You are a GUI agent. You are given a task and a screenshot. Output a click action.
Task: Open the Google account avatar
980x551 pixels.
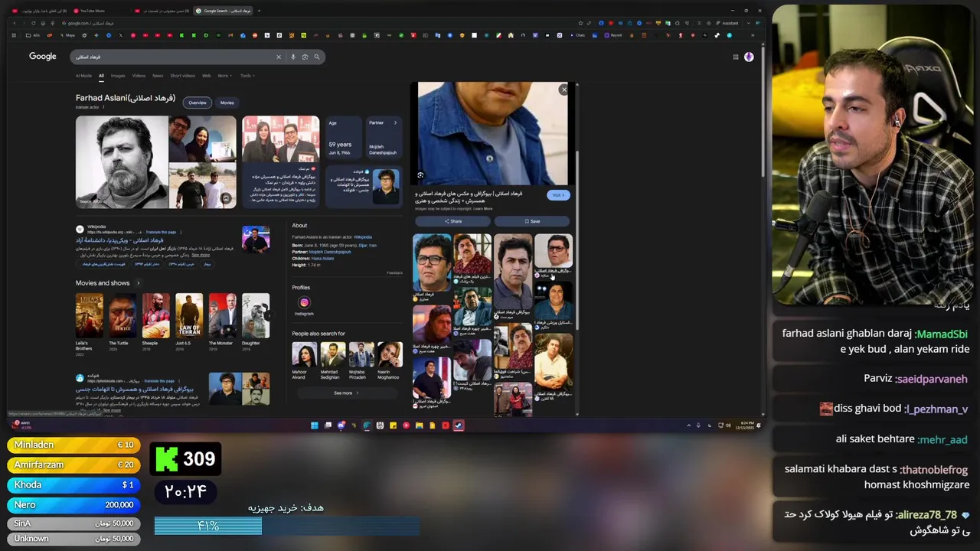coord(749,57)
